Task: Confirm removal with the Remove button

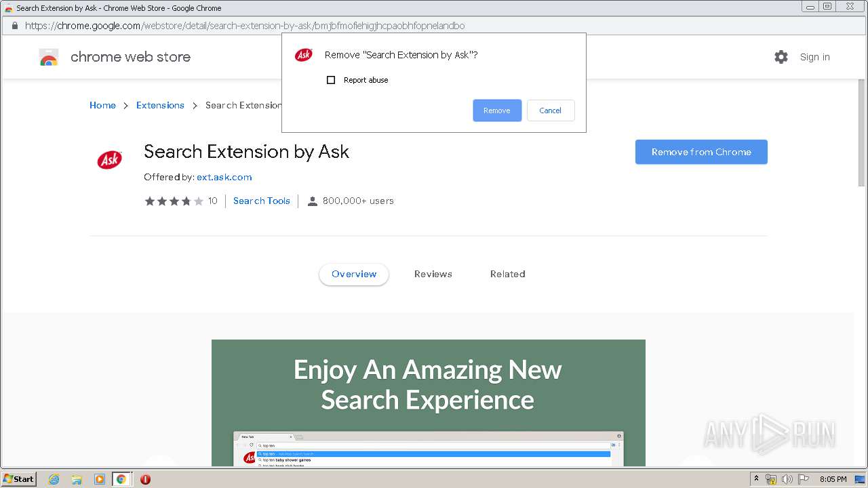Action: tap(497, 110)
